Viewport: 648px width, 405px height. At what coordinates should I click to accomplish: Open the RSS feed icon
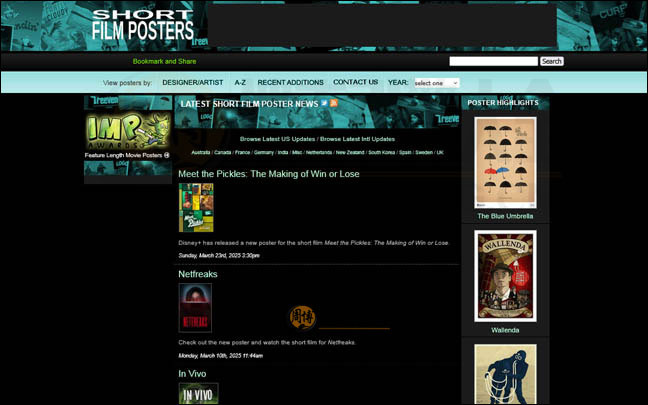coord(334,103)
